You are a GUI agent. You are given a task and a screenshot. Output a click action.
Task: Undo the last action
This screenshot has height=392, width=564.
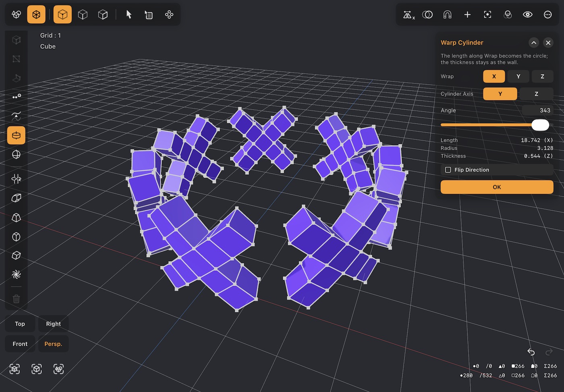click(531, 352)
